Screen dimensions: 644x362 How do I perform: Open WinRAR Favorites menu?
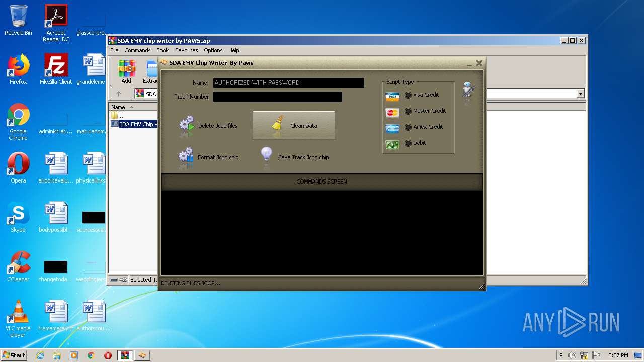coord(186,50)
